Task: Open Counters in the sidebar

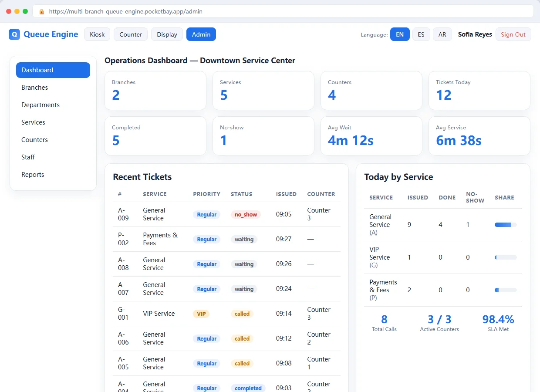Action: tap(53, 140)
